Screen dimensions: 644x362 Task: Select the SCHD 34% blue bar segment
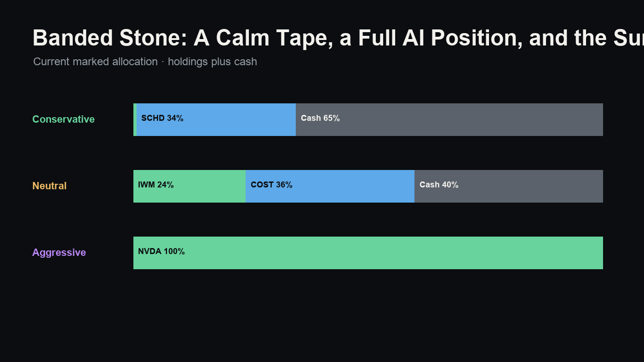[216, 119]
